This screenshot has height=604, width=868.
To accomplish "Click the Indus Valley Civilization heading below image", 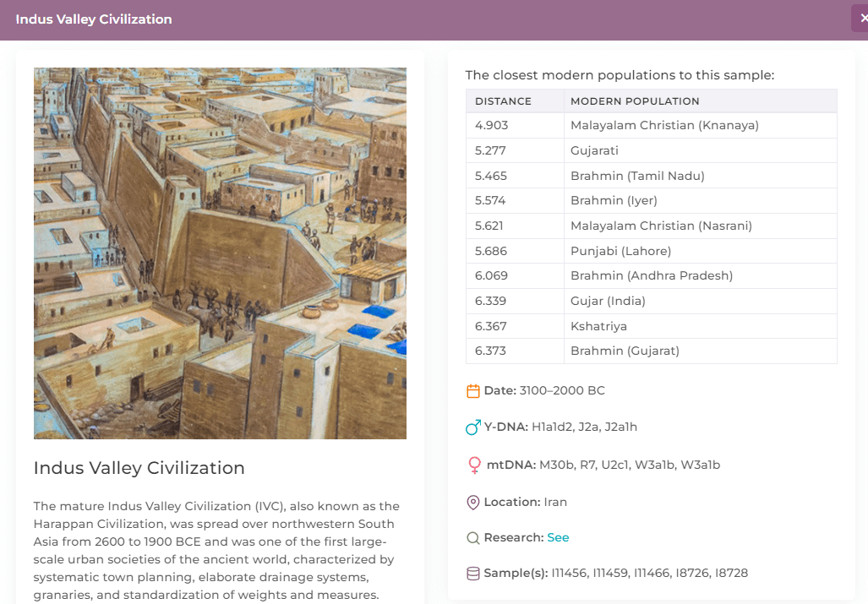I will click(139, 468).
